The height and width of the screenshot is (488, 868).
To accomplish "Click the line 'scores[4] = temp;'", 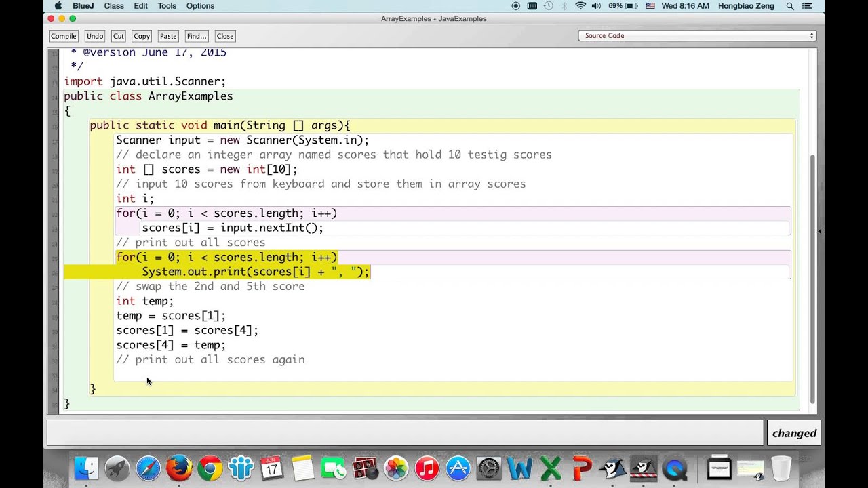I will 171,345.
